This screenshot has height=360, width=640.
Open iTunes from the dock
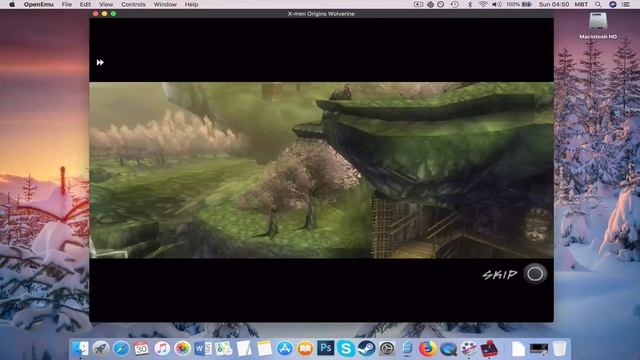(x=162, y=349)
